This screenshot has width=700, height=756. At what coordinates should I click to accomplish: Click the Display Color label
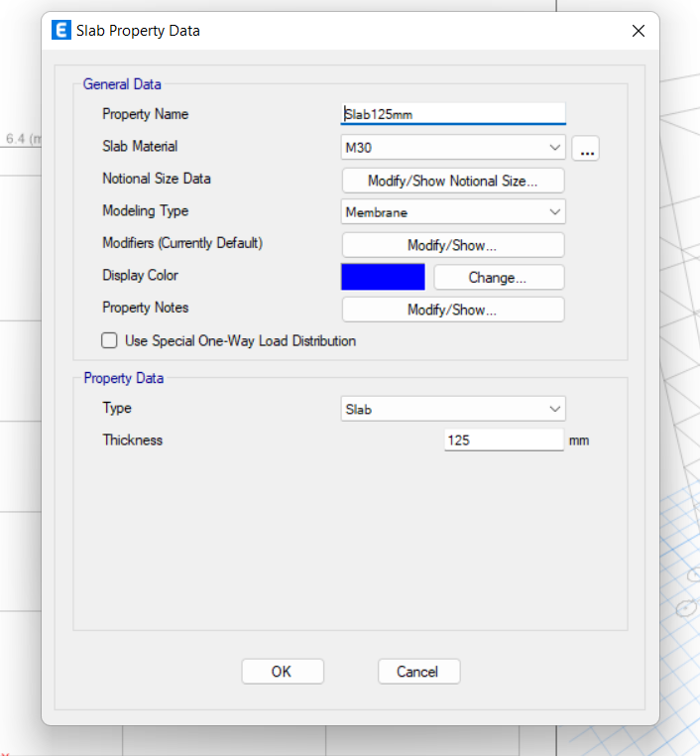[x=140, y=275]
